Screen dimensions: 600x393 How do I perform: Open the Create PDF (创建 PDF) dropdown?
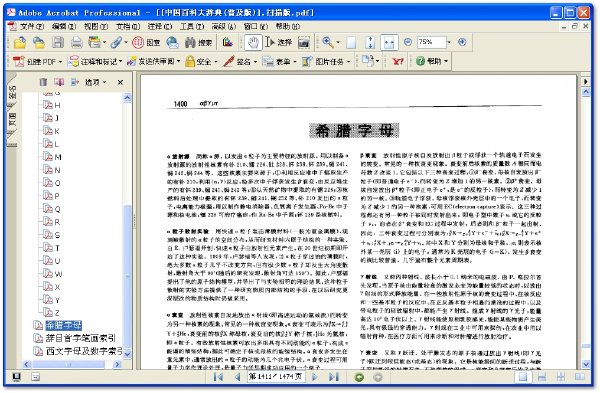pyautogui.click(x=38, y=61)
